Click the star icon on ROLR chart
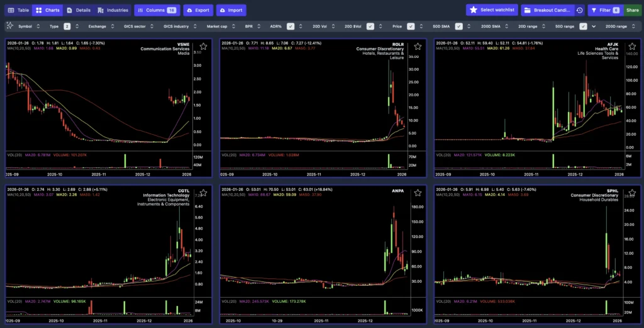The image size is (644, 328). tap(417, 46)
